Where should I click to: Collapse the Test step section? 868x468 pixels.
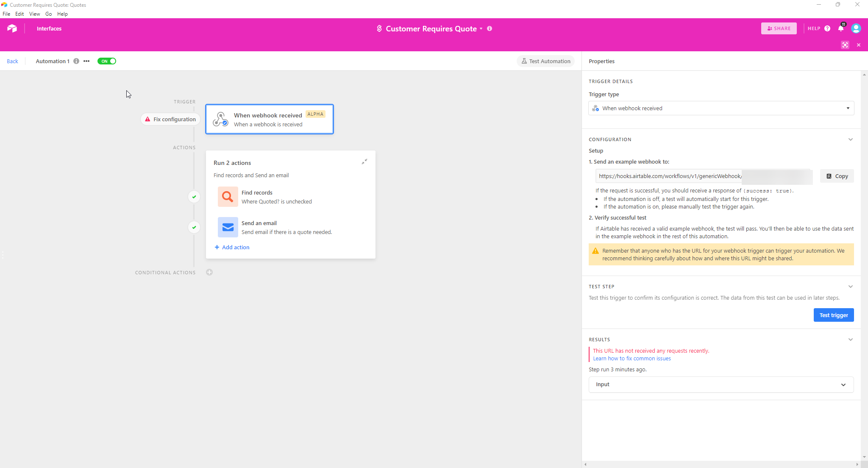click(851, 287)
